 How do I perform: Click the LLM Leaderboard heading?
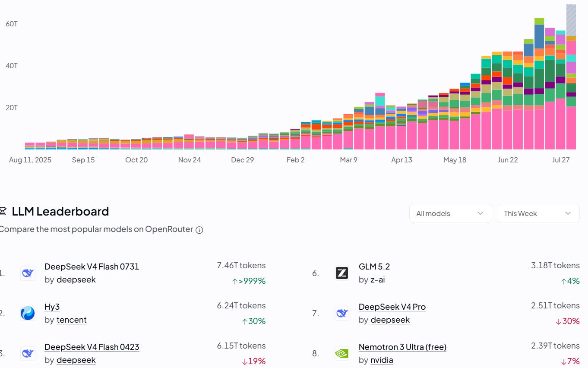(x=60, y=212)
